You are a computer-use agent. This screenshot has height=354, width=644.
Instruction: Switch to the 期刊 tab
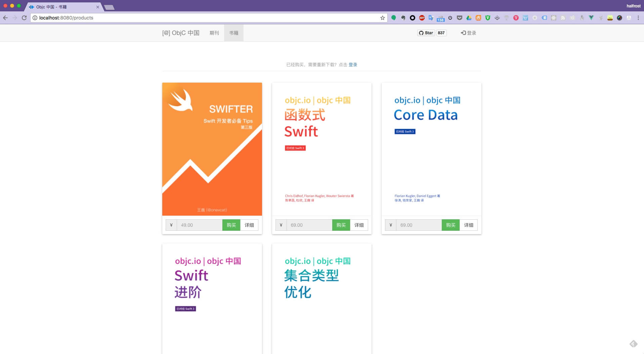(214, 33)
